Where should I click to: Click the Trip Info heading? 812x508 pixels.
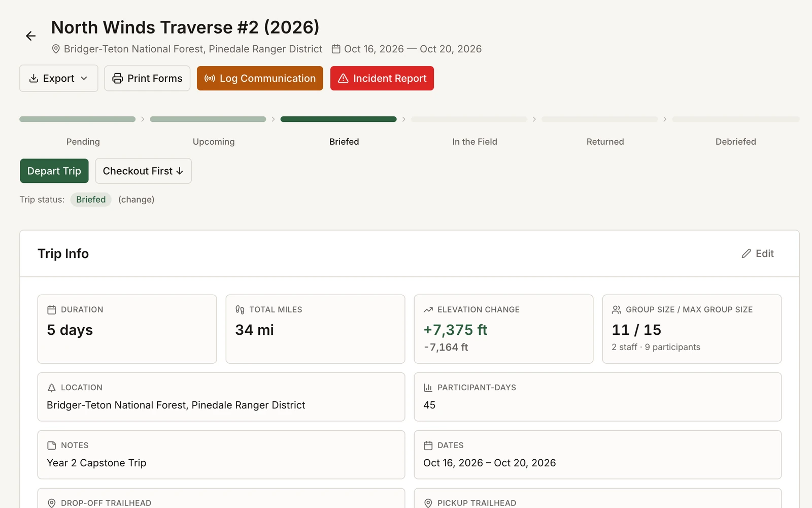63,253
